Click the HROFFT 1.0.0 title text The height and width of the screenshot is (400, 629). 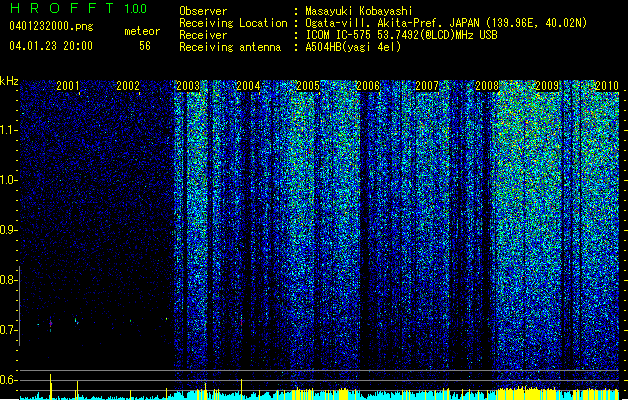click(78, 8)
